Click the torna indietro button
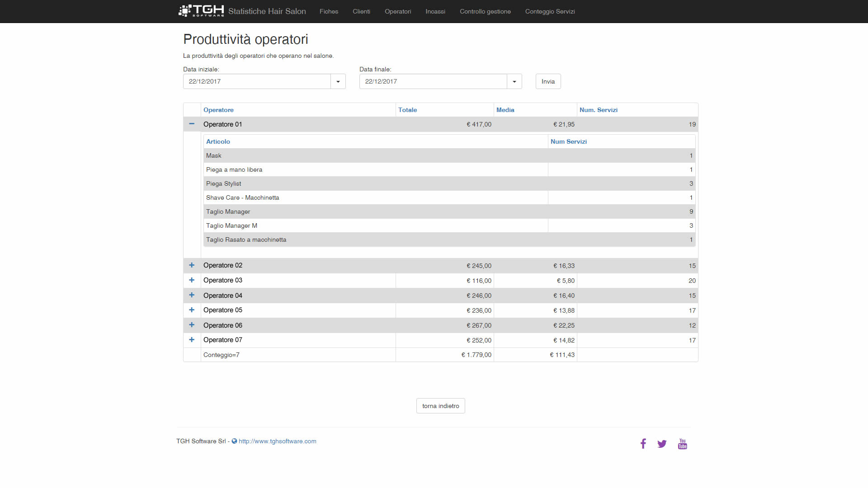Screen dimensions: 868x488 [440, 406]
